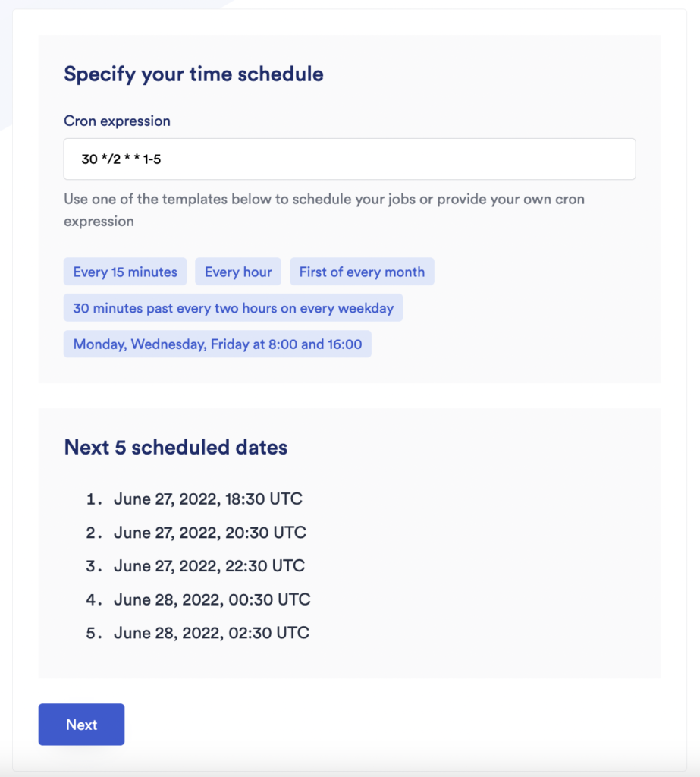Click the 'Cron expression' label
Image resolution: width=700 pixels, height=777 pixels.
pyautogui.click(x=117, y=121)
